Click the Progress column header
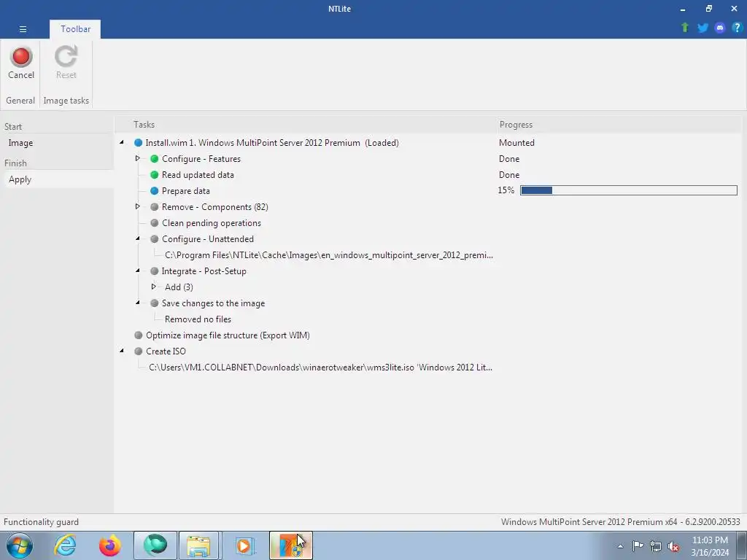 [516, 124]
